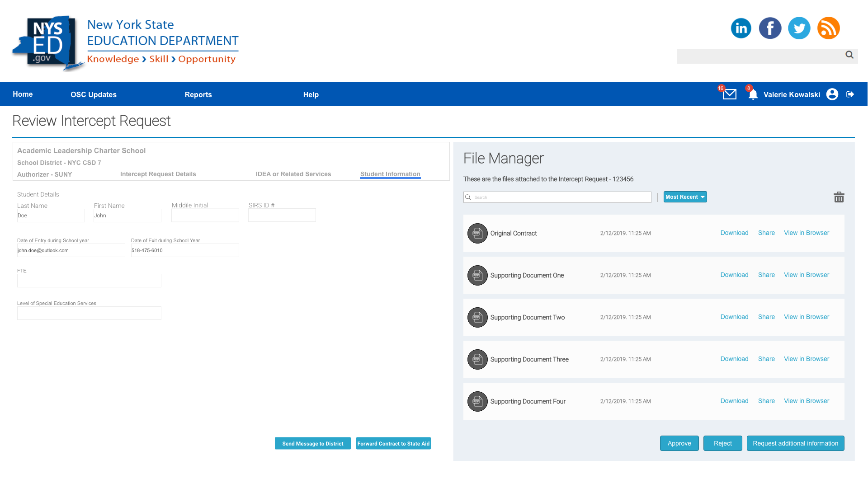The width and height of the screenshot is (868, 488).
Task: Delete files using the trash icon
Action: pos(839,197)
